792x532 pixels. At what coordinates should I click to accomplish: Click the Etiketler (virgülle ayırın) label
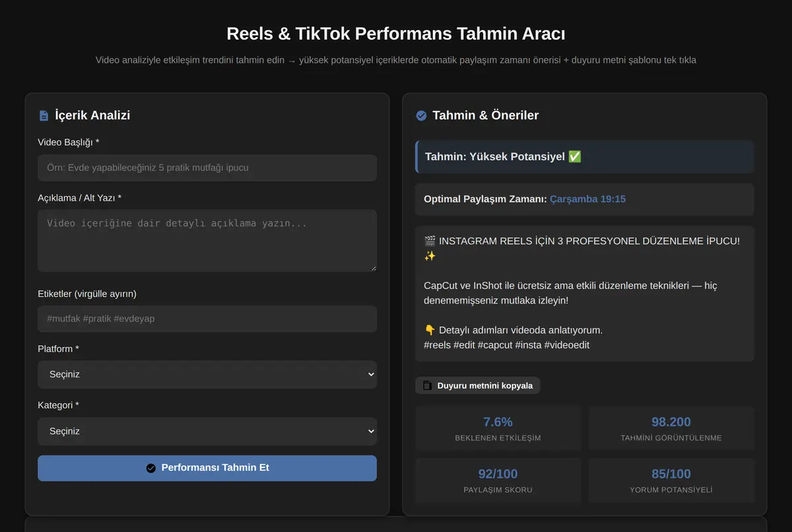tap(87, 294)
